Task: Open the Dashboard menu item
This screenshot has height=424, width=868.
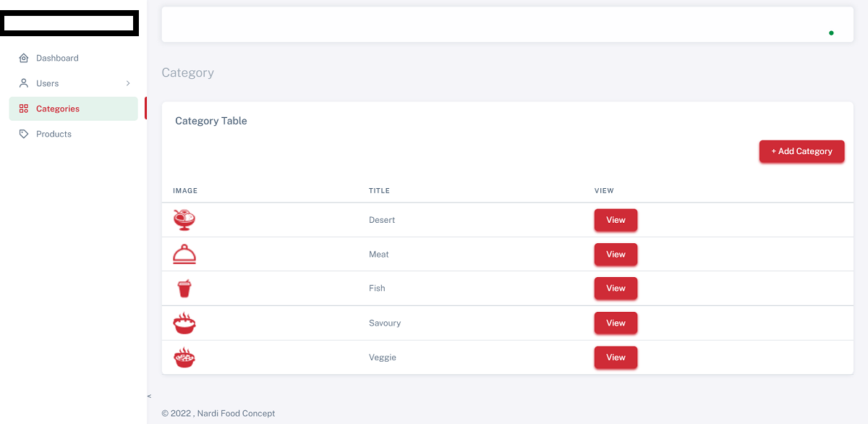Action: [x=57, y=58]
